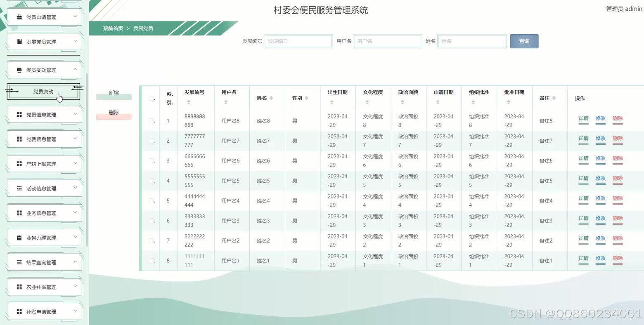Collapse the 党员变动管理 menu chevron
Viewport: 644px width, 325px height.
coord(75,69)
